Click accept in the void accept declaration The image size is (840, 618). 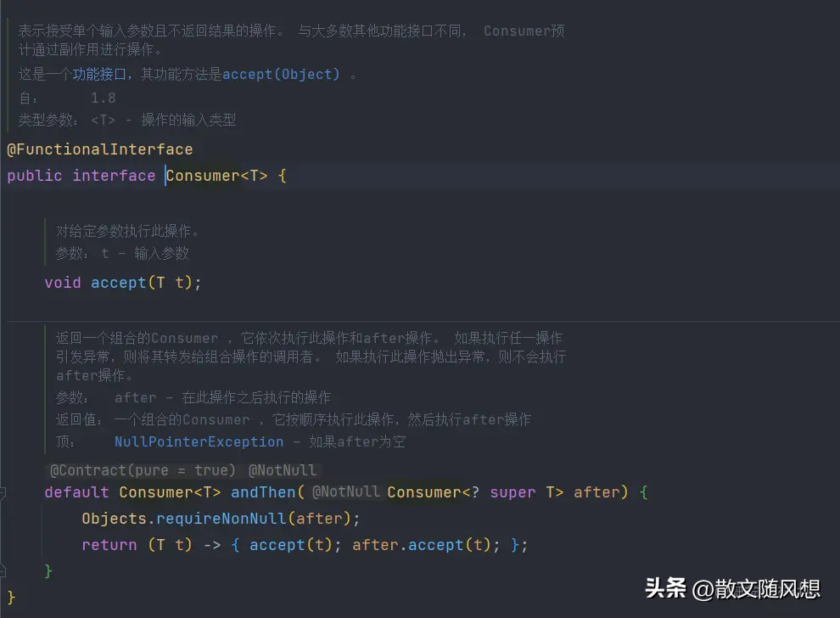119,283
